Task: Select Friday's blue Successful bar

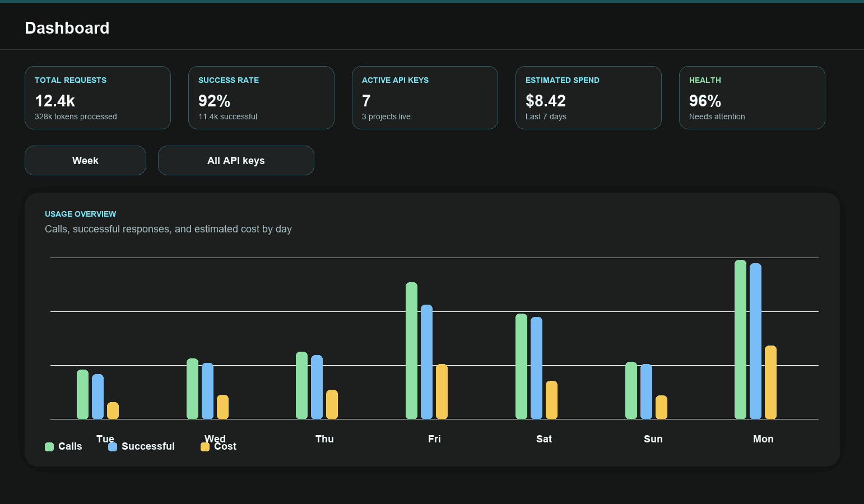Action: tap(426, 362)
